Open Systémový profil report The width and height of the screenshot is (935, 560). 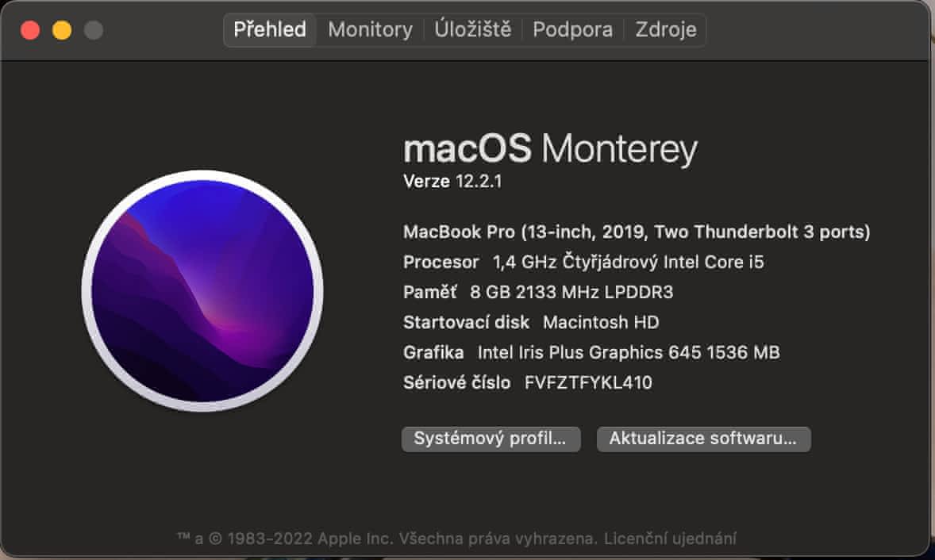click(x=491, y=439)
